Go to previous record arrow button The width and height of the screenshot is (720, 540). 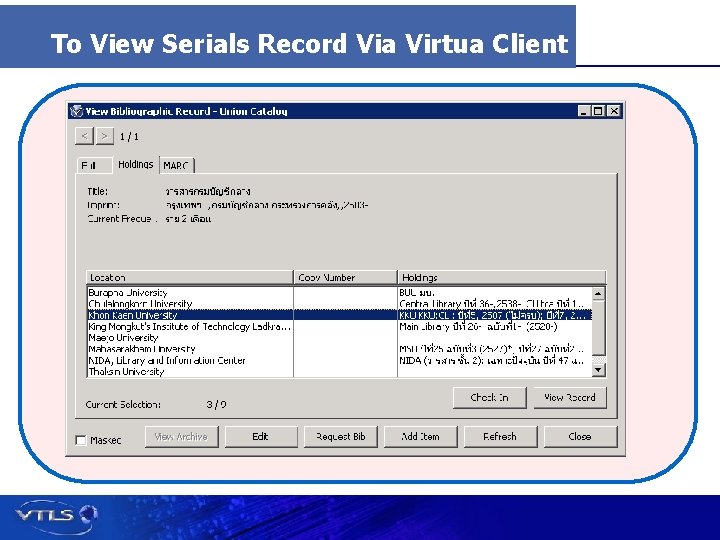point(84,136)
